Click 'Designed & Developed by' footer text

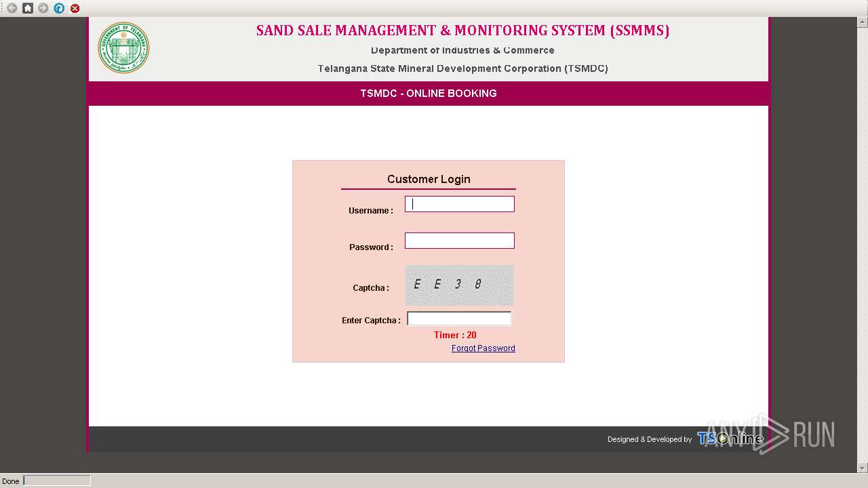coord(650,439)
